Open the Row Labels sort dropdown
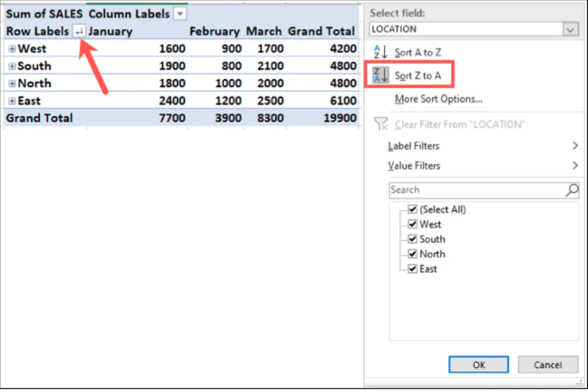The image size is (588, 392). (x=79, y=31)
